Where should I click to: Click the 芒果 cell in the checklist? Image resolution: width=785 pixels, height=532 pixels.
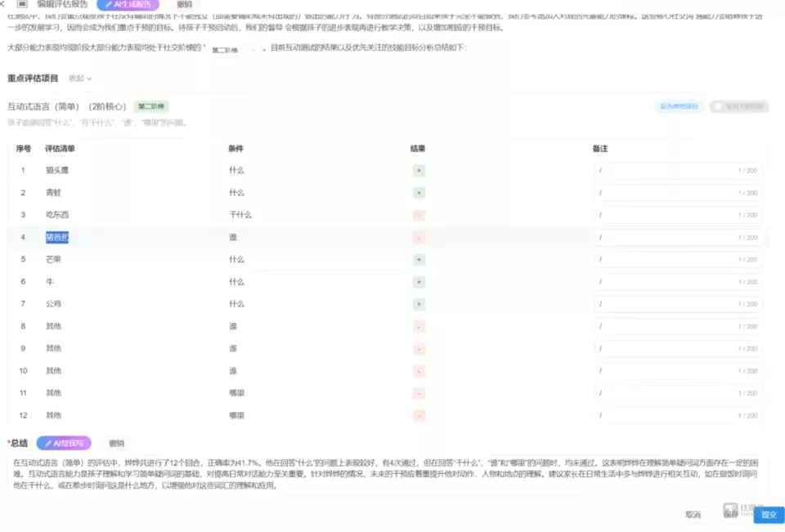[x=54, y=259]
